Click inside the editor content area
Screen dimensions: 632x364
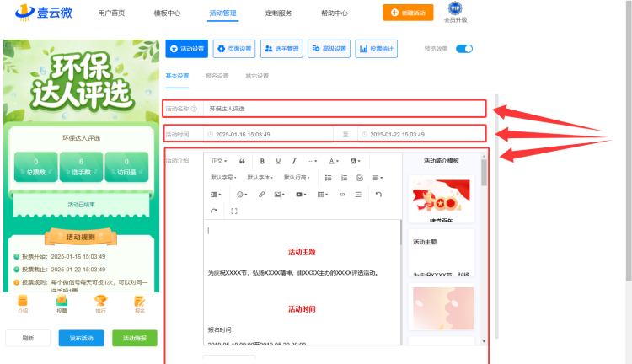[302, 282]
